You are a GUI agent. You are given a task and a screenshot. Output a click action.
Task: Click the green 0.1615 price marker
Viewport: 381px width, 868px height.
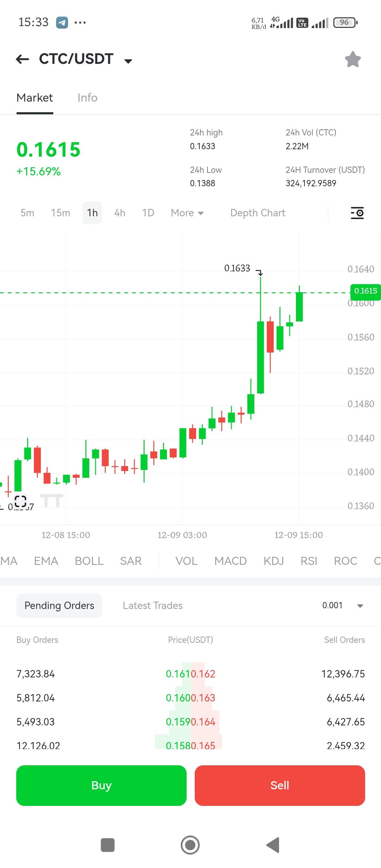point(365,292)
